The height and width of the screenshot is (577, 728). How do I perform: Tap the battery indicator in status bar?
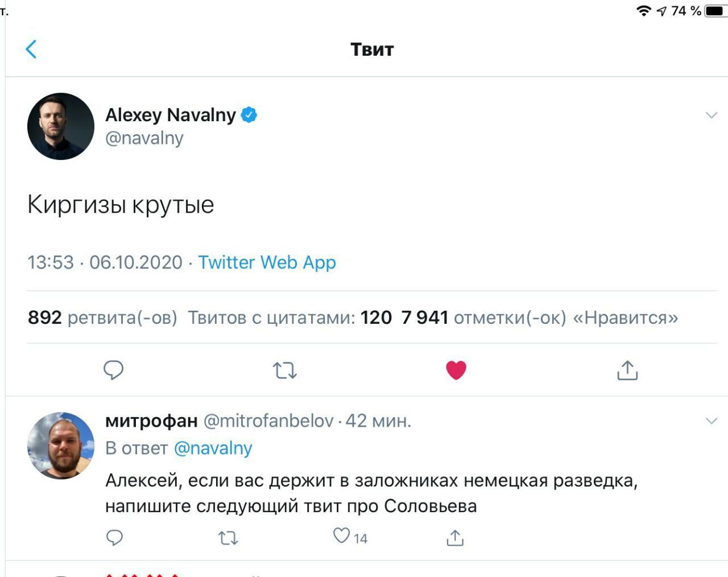[x=715, y=11]
